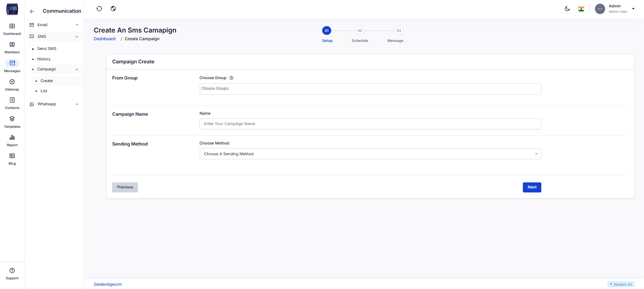Click the globe icon in top bar
This screenshot has height=289, width=644.
pos(113,9)
